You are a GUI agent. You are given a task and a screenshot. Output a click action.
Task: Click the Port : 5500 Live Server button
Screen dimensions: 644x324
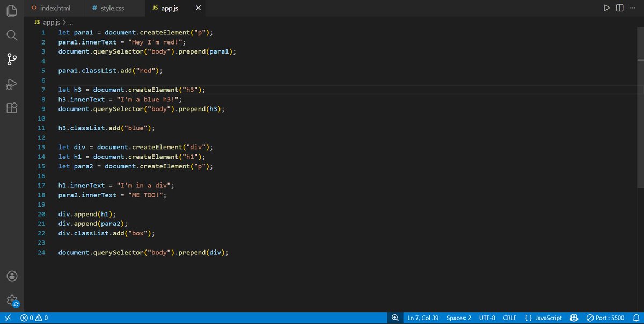click(605, 318)
